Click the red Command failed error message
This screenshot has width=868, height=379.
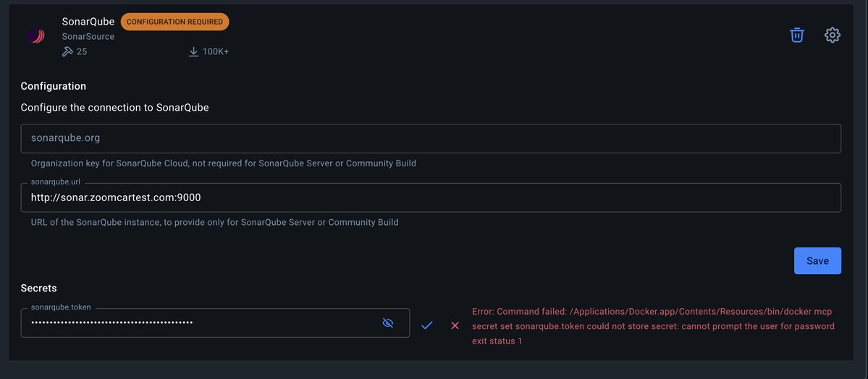[653, 326]
